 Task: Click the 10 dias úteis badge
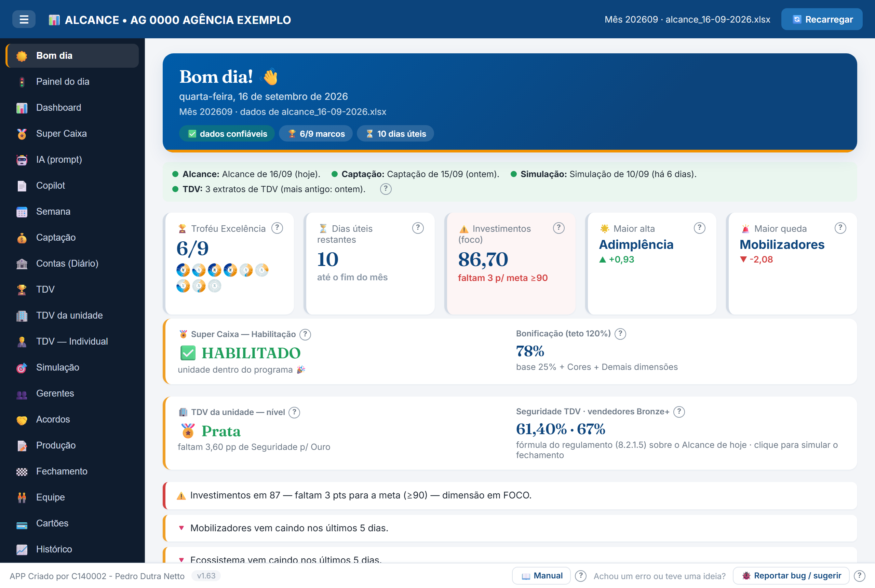[395, 134]
